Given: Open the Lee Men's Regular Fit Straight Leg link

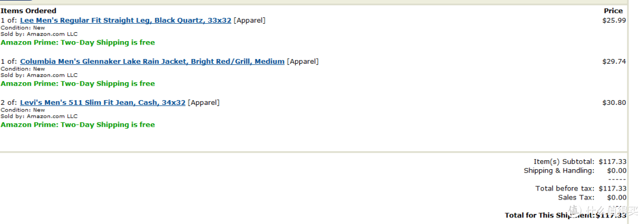Looking at the screenshot, I should click(x=126, y=20).
